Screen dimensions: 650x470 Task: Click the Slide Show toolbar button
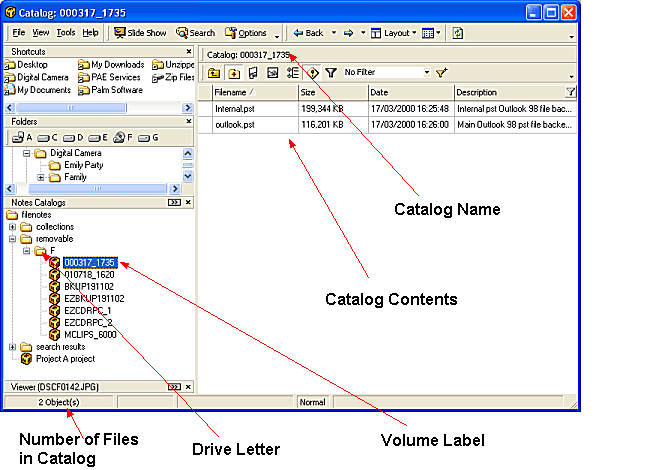(x=140, y=33)
